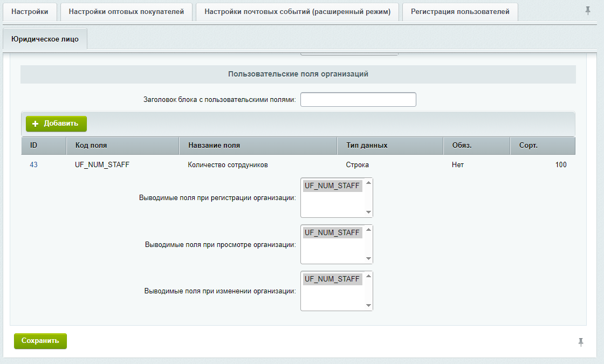Screen dimensions: 604x364
Task: Open Настройки почтовых событий (расширенный режим) tab
Action: [x=297, y=12]
